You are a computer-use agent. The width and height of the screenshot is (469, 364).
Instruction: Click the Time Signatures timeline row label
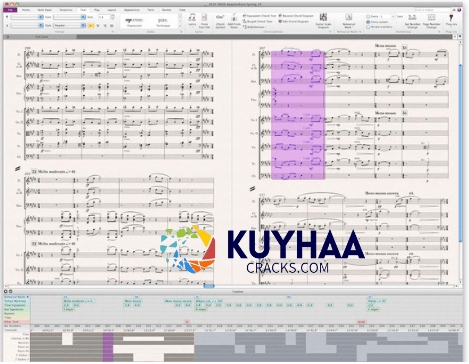(16, 305)
